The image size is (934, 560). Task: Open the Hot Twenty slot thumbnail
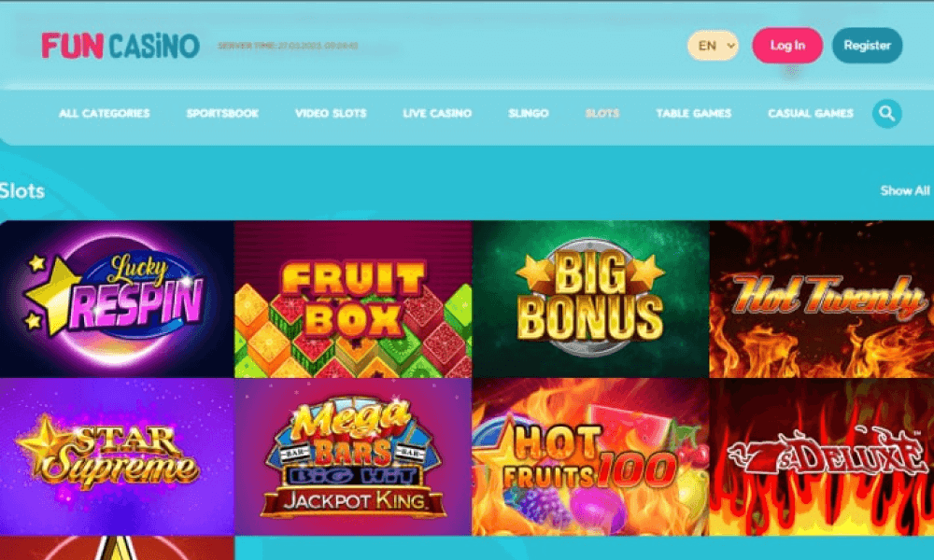pos(821,300)
